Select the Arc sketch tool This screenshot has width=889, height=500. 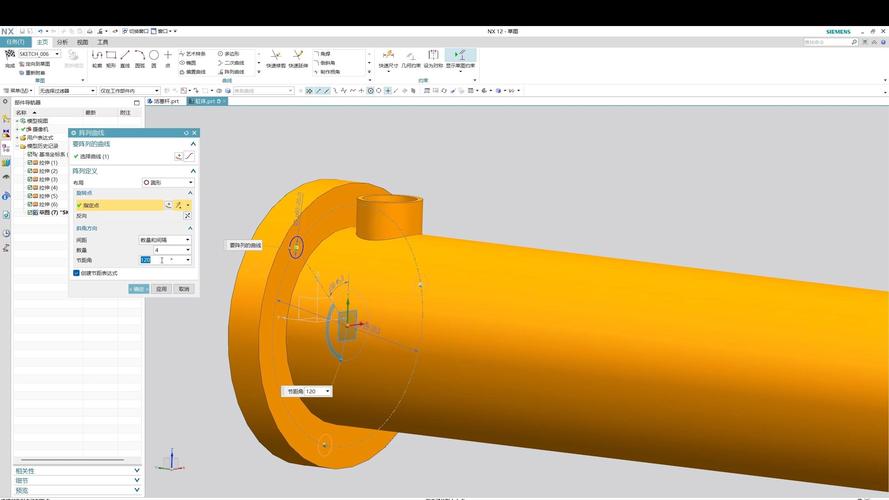(x=139, y=55)
